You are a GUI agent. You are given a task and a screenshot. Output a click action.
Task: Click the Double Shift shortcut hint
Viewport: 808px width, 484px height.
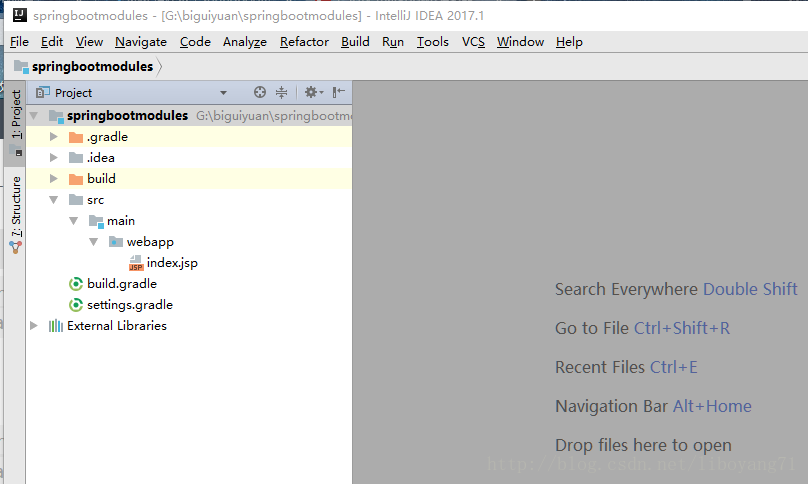(x=750, y=289)
